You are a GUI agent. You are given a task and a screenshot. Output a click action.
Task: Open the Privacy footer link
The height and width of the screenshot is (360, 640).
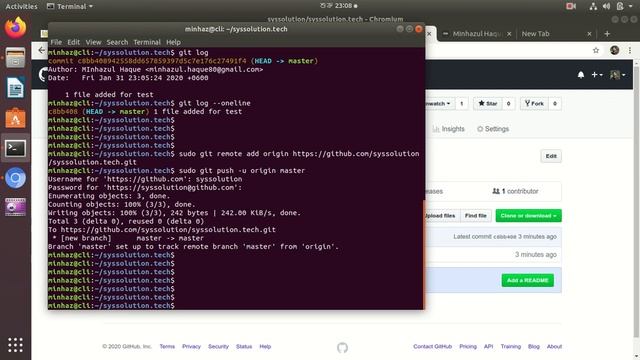(x=191, y=347)
